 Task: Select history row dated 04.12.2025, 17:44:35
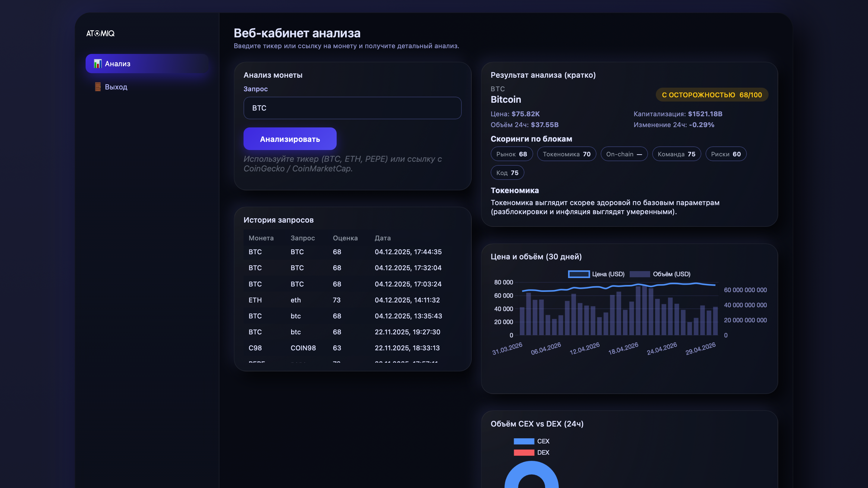pyautogui.click(x=352, y=252)
